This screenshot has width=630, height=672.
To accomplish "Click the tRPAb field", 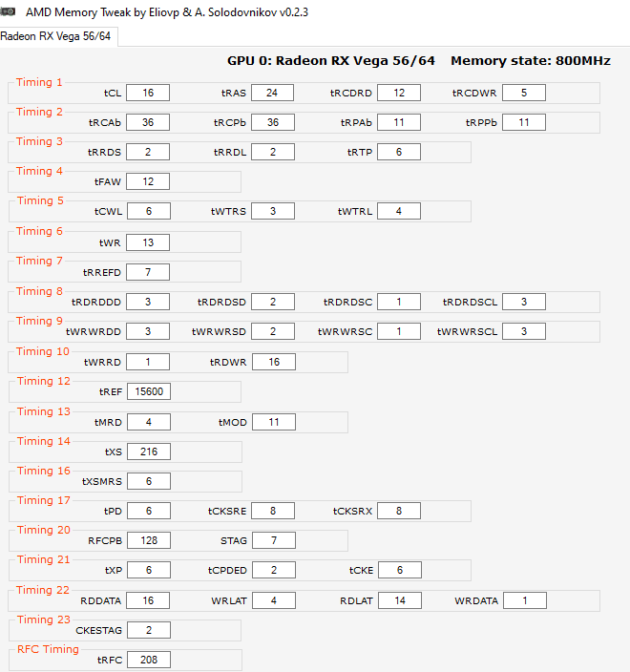I will [399, 122].
